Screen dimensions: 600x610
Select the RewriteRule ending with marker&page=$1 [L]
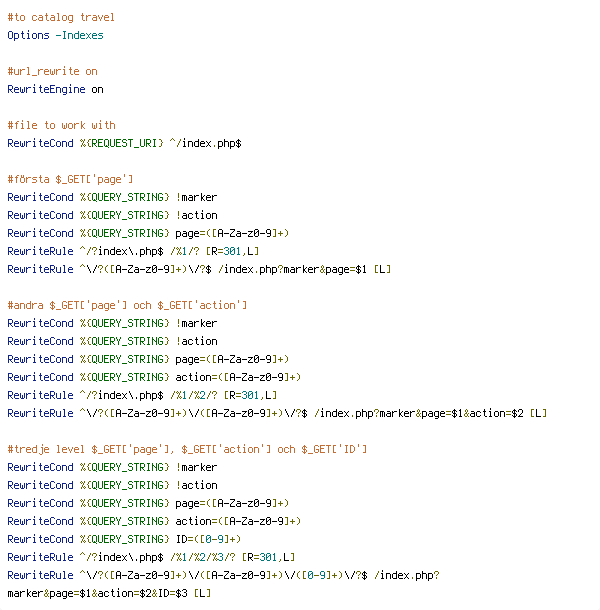(199, 269)
